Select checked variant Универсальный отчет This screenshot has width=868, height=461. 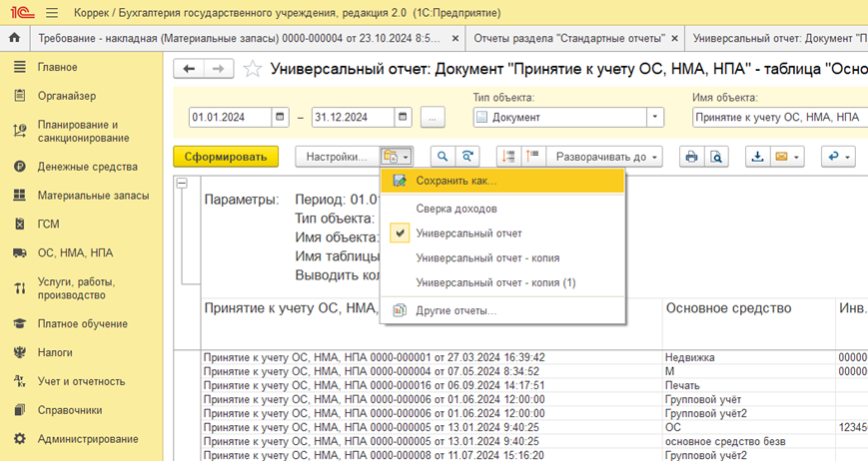point(502,233)
